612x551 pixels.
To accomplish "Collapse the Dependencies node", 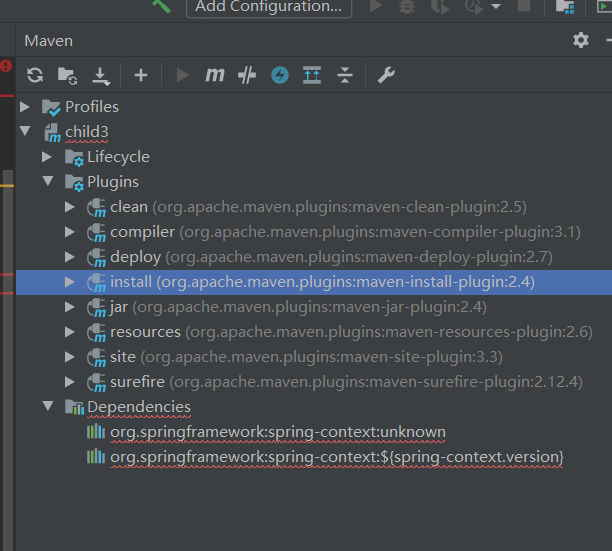I will 48,406.
